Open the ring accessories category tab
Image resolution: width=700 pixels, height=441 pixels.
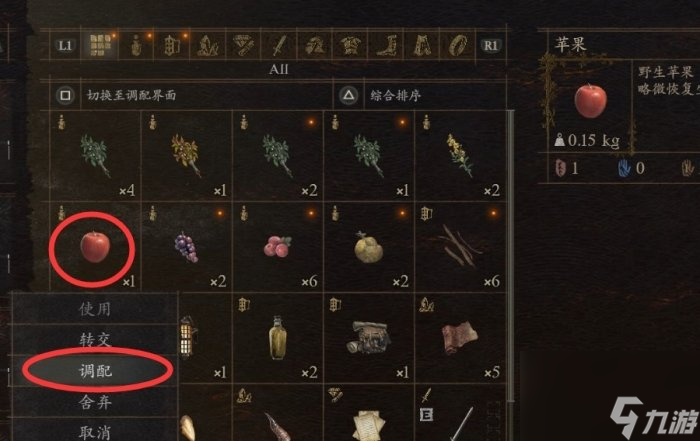pyautogui.click(x=457, y=45)
